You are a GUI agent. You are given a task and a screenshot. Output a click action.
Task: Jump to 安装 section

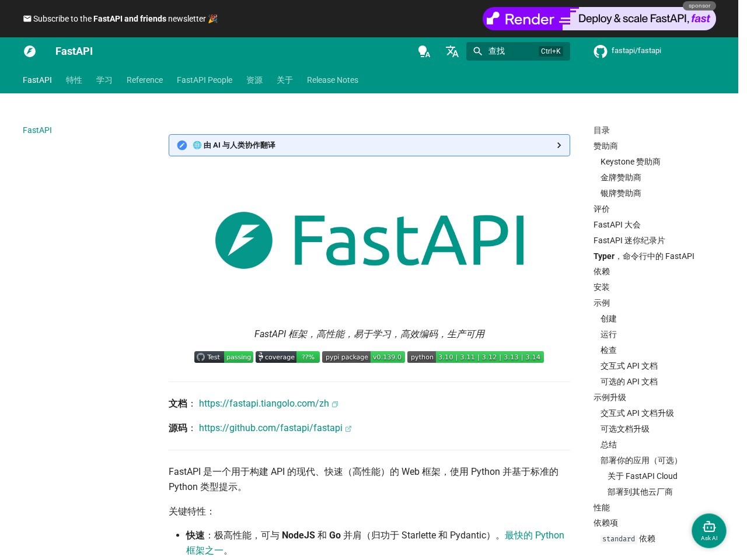602,287
